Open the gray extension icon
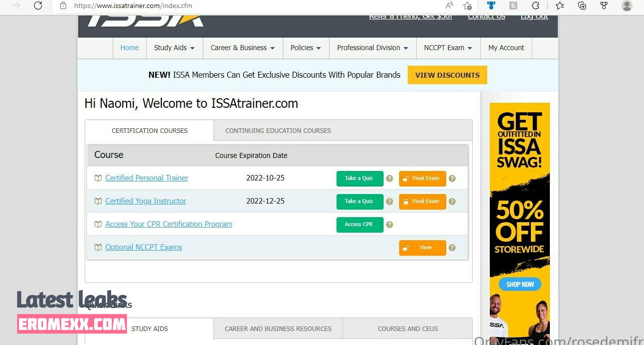The image size is (644, 345). 513,6
